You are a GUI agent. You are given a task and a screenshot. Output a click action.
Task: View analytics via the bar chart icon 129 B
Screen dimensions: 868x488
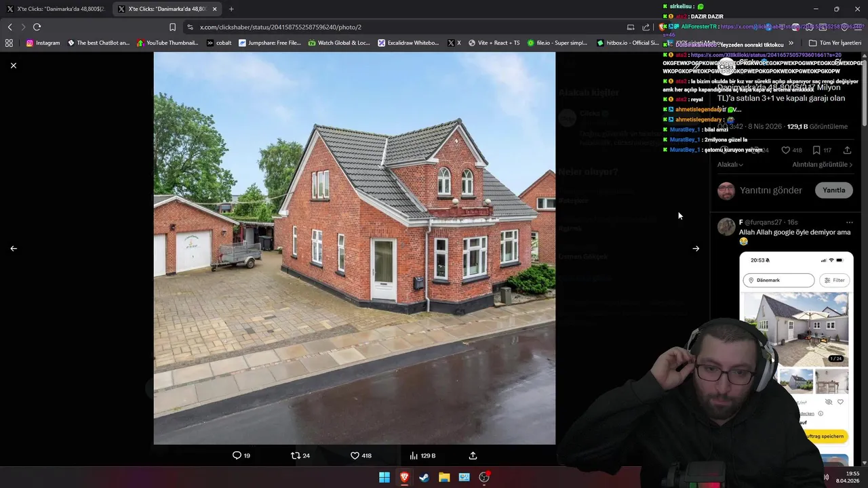tap(422, 455)
